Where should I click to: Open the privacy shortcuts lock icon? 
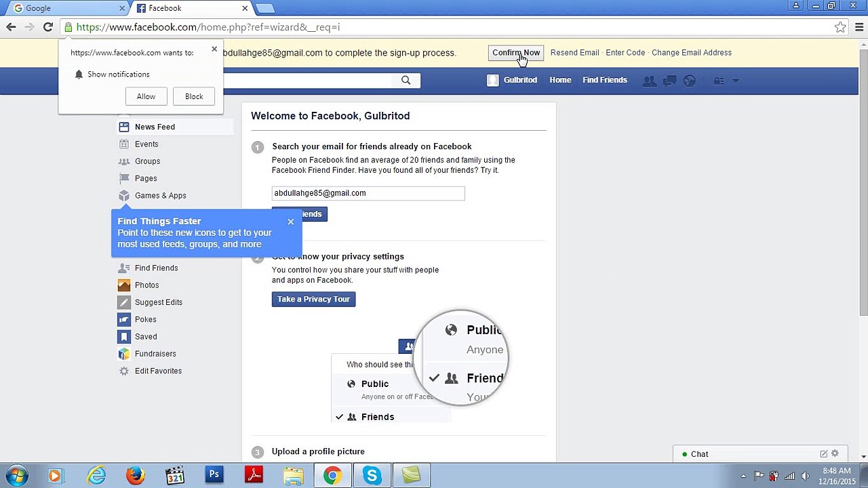tap(719, 81)
